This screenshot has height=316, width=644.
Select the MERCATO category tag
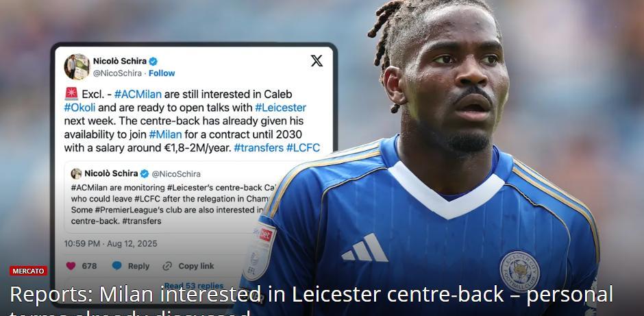tap(28, 271)
